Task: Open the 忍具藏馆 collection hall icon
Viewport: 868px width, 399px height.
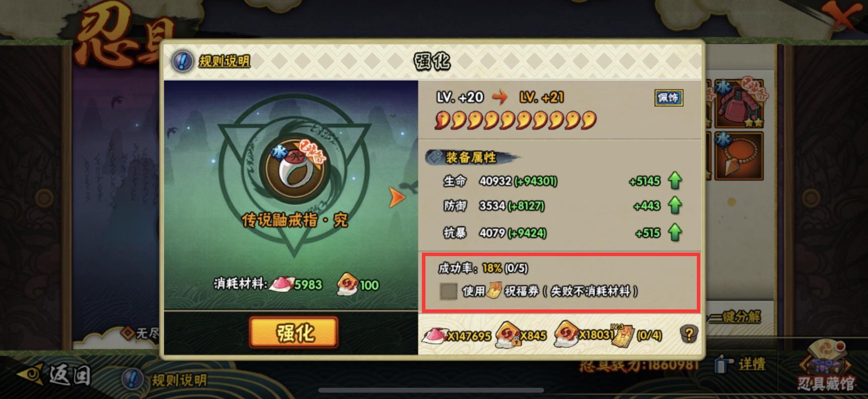Action: click(x=826, y=367)
